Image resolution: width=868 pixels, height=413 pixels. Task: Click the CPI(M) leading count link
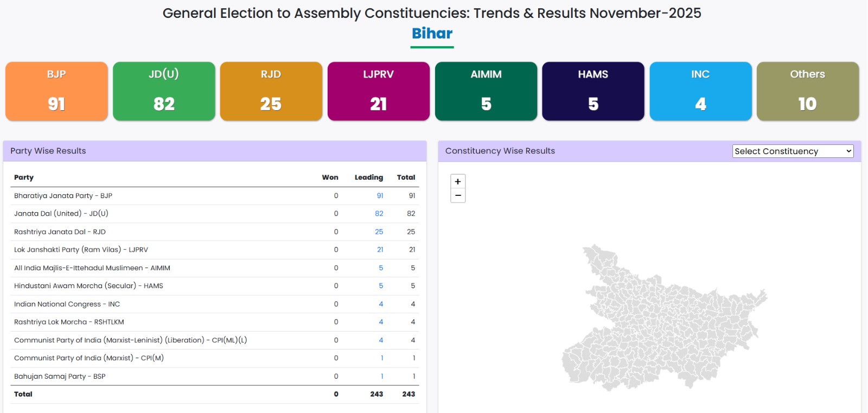point(382,358)
